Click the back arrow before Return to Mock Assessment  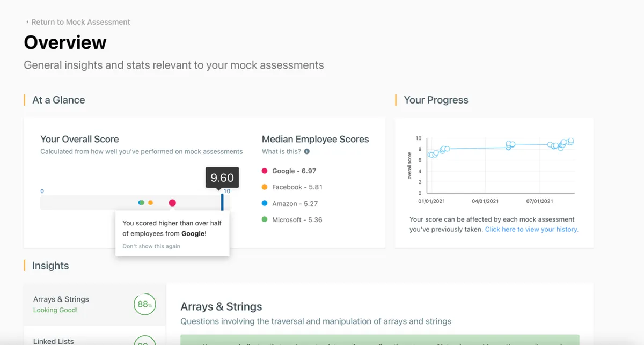point(27,23)
